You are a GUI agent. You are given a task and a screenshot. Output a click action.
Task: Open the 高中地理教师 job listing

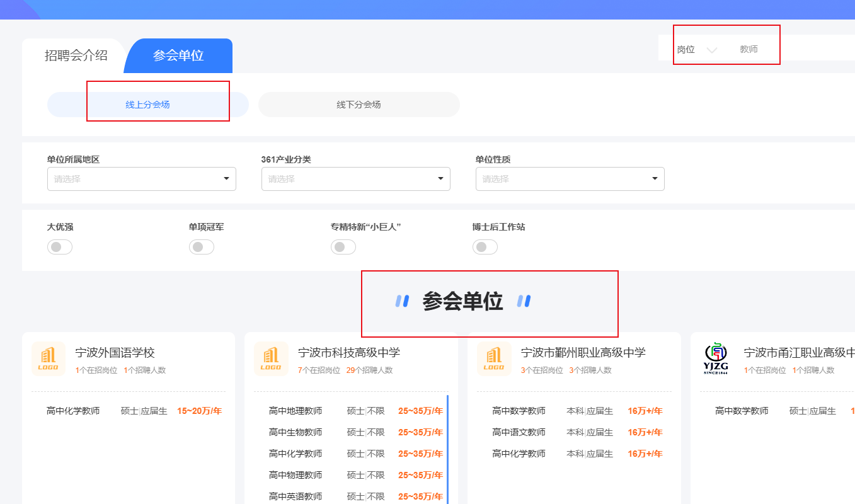pyautogui.click(x=296, y=411)
